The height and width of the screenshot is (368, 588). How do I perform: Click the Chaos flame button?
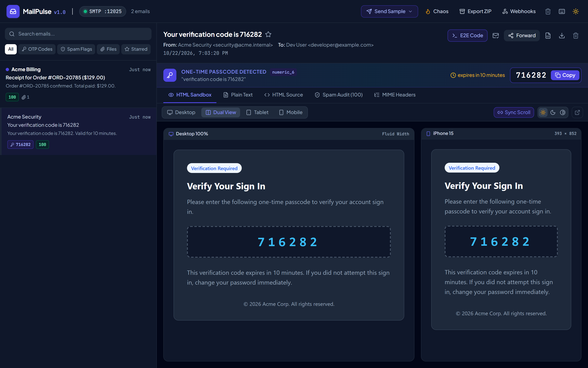click(x=437, y=11)
